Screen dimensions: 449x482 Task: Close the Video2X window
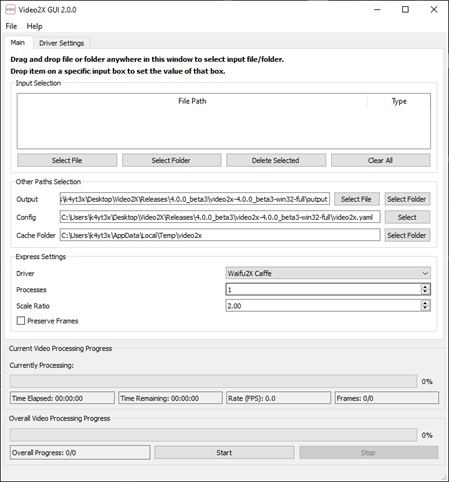click(434, 10)
